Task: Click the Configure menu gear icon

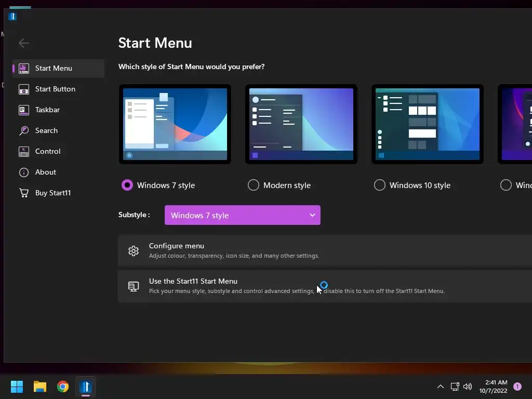Action: [x=134, y=251]
